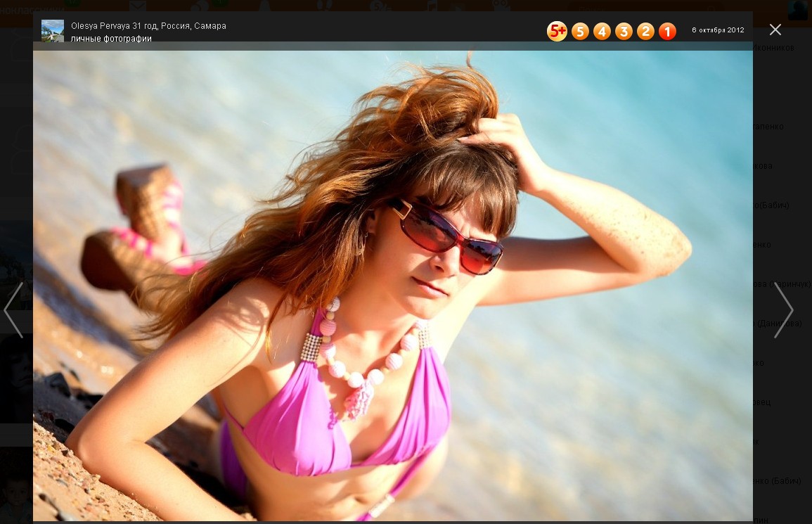Screen dimensions: 812x524
Task: Close the photo viewer overlay
Action: pos(775,30)
